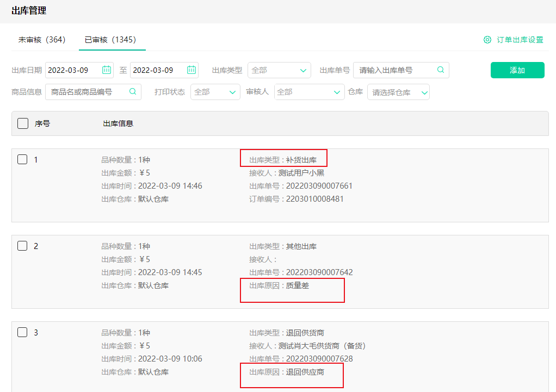556x392 pixels.
Task: Click the gear icon next to 订单出库设置
Action: point(487,39)
